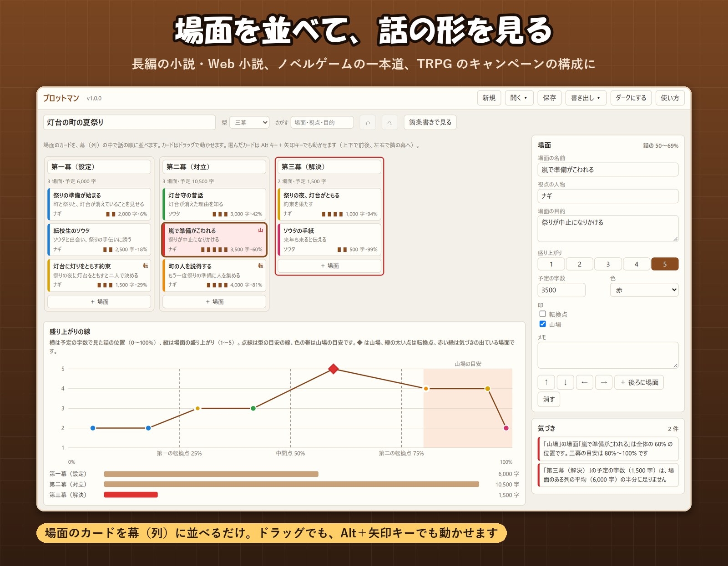Open the 使い方 help
Viewport: 728px width, 566px height.
coord(670,98)
